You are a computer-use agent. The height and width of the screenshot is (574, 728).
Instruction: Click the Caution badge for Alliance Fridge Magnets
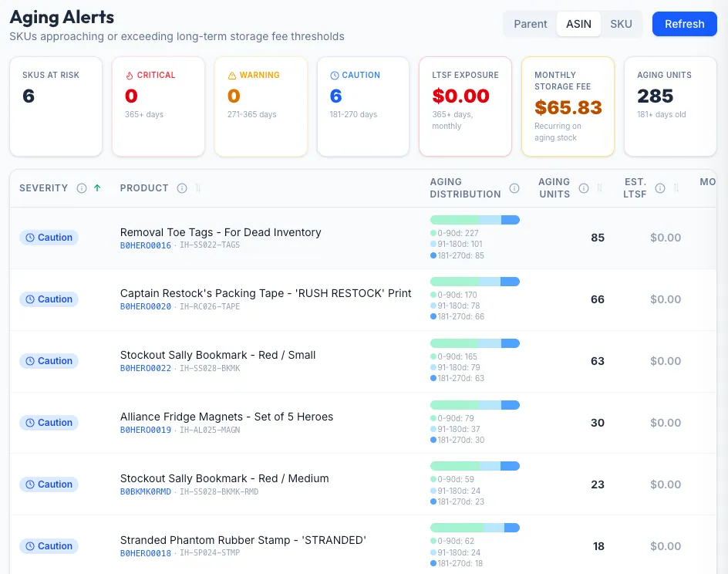tap(49, 423)
